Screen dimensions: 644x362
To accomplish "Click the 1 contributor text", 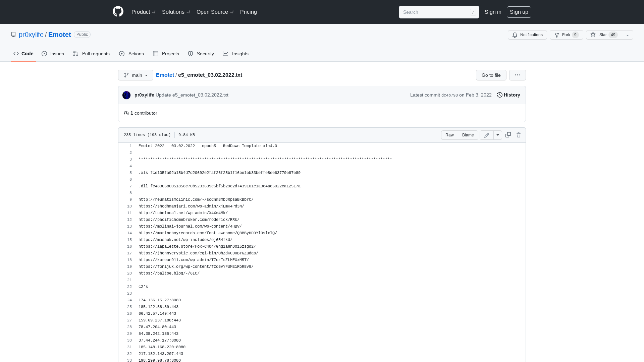I will coord(144,113).
